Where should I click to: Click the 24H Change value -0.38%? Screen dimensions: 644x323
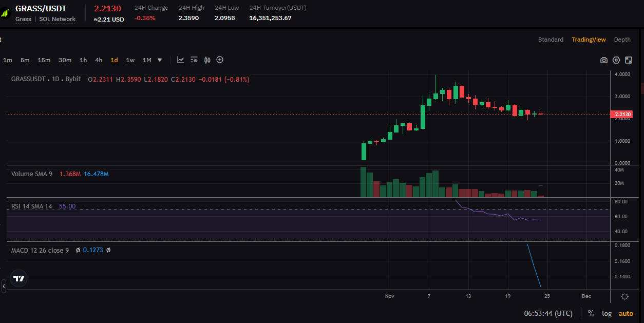pyautogui.click(x=145, y=18)
